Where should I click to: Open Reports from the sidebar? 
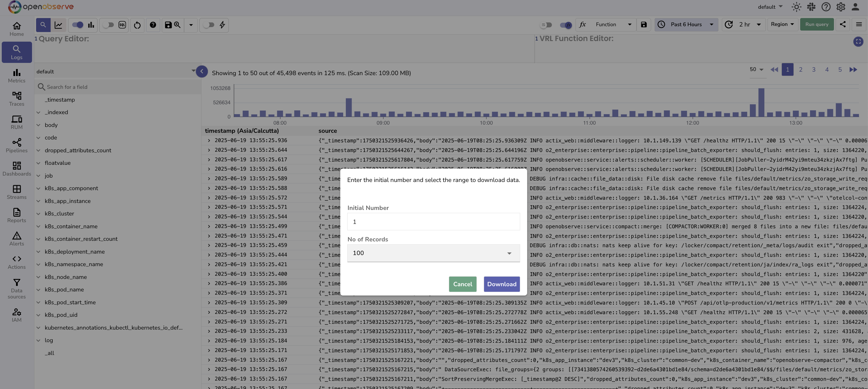coord(17,215)
